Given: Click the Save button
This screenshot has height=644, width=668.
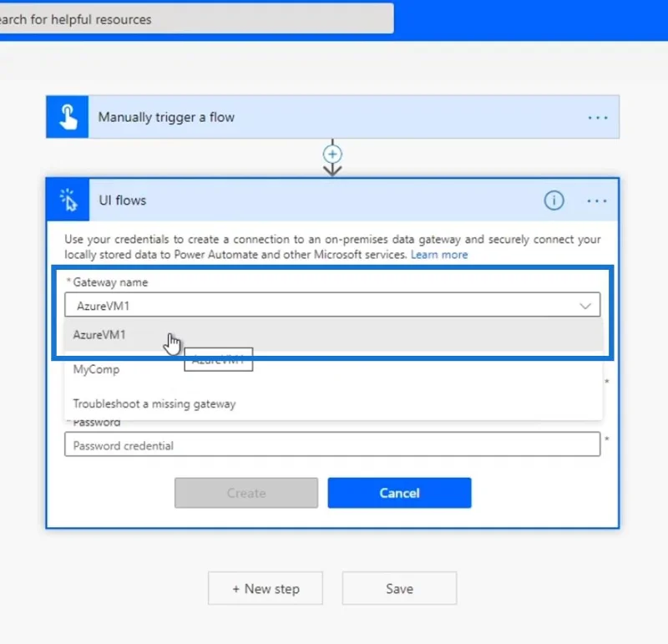Looking at the screenshot, I should click(x=400, y=589).
